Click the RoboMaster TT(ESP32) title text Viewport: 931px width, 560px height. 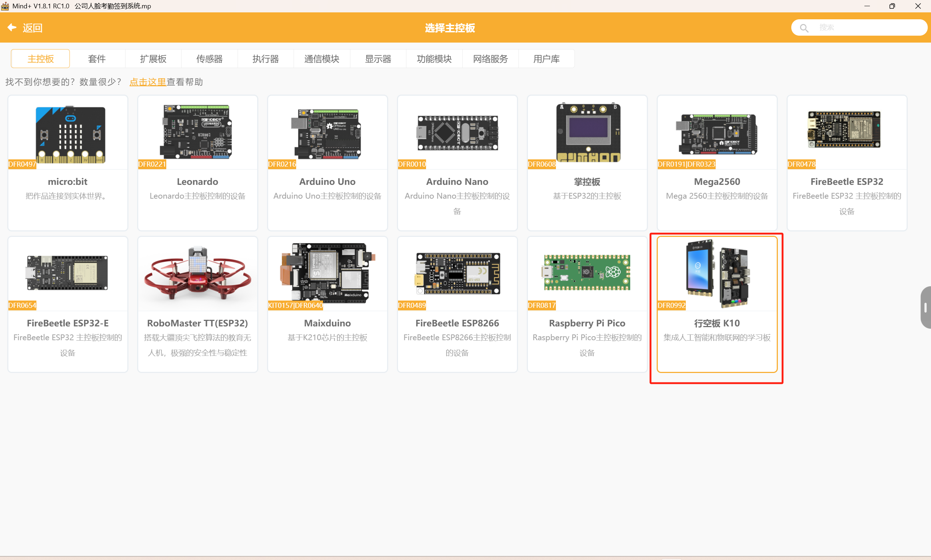(198, 323)
